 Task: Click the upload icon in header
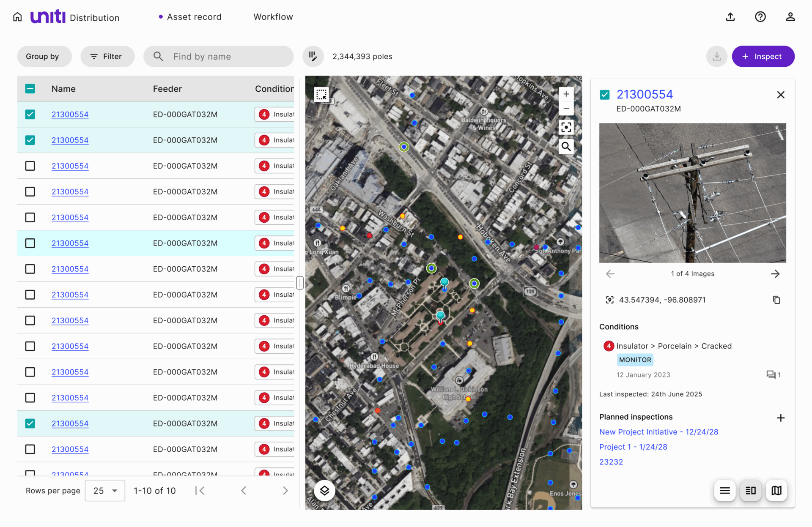tap(730, 17)
